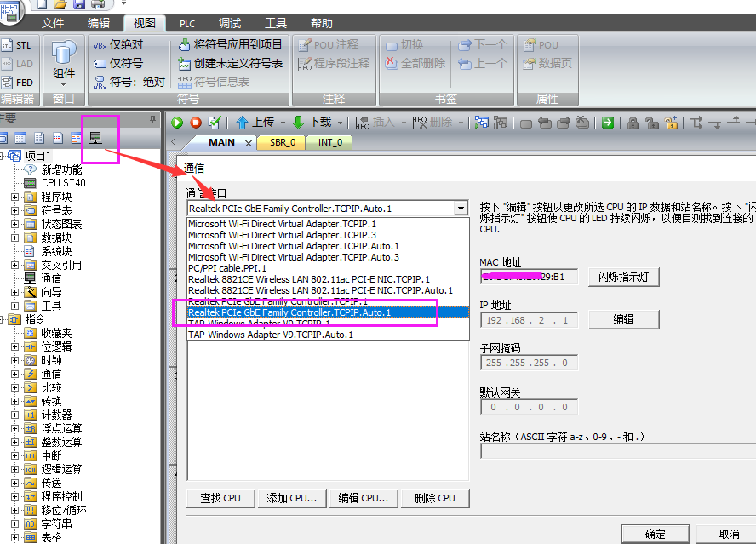Open the communication interface dropdown
Screen dimensions: 756x544
[x=462, y=207]
